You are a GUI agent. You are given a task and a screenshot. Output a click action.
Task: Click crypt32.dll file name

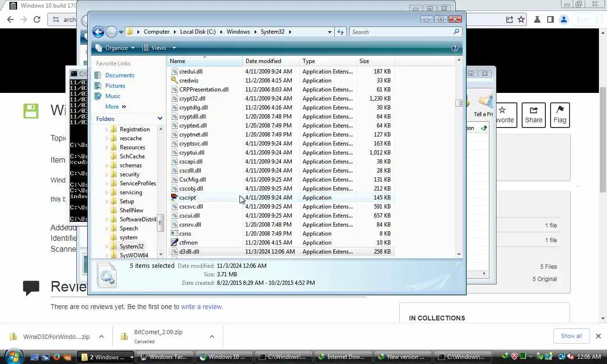tap(192, 99)
